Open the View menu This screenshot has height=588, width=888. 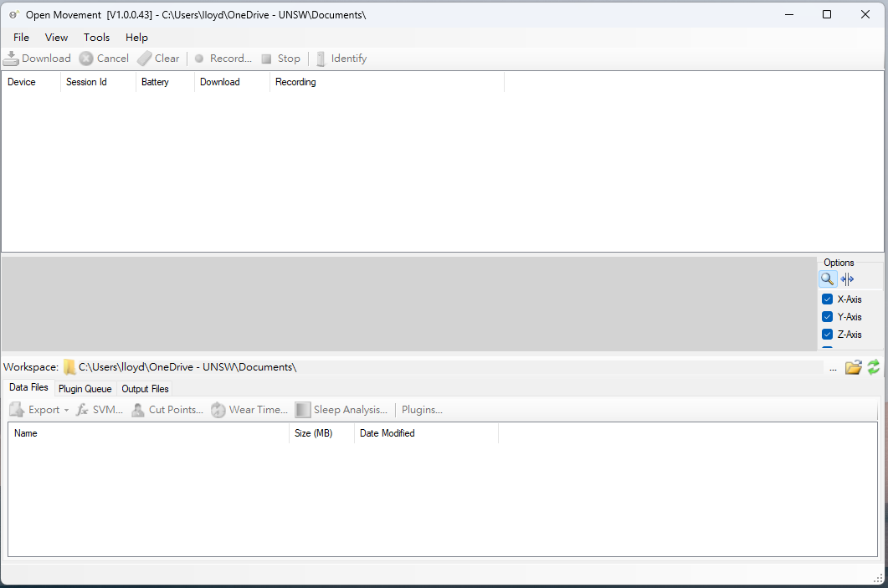57,38
